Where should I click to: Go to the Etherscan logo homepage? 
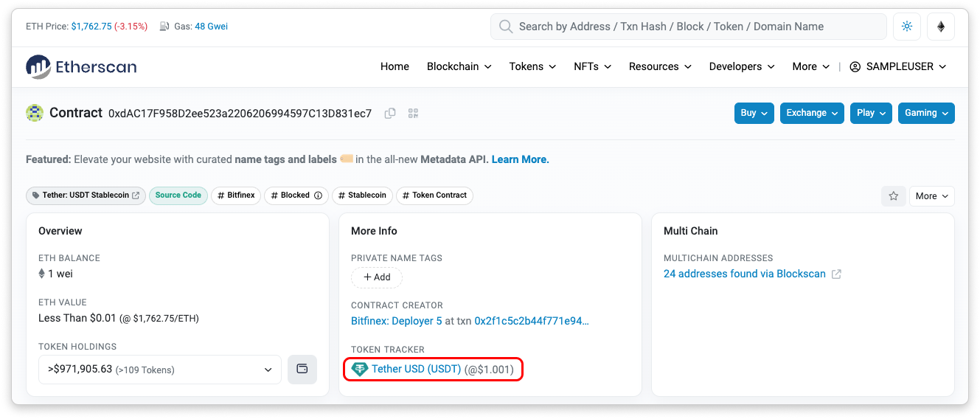click(x=81, y=66)
